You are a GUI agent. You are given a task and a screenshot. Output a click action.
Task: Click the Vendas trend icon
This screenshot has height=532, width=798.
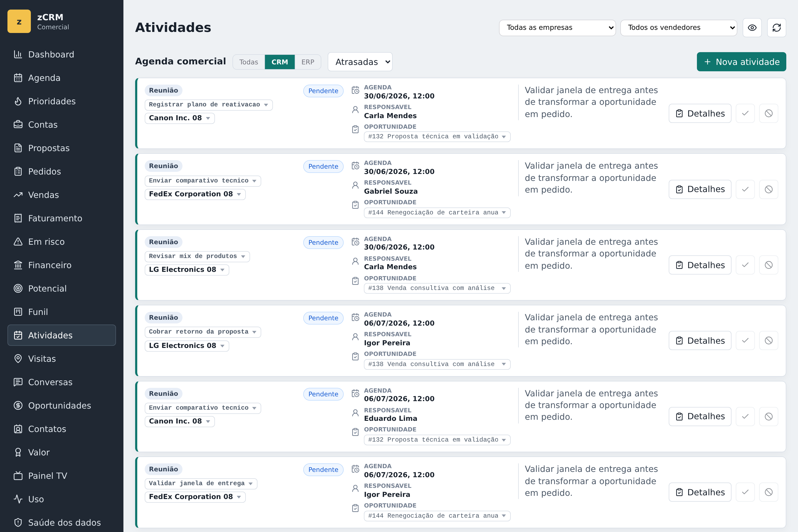point(18,195)
